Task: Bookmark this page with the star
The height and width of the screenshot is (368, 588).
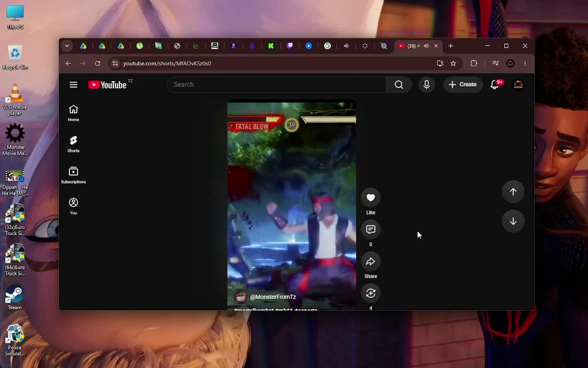Action: coord(453,63)
